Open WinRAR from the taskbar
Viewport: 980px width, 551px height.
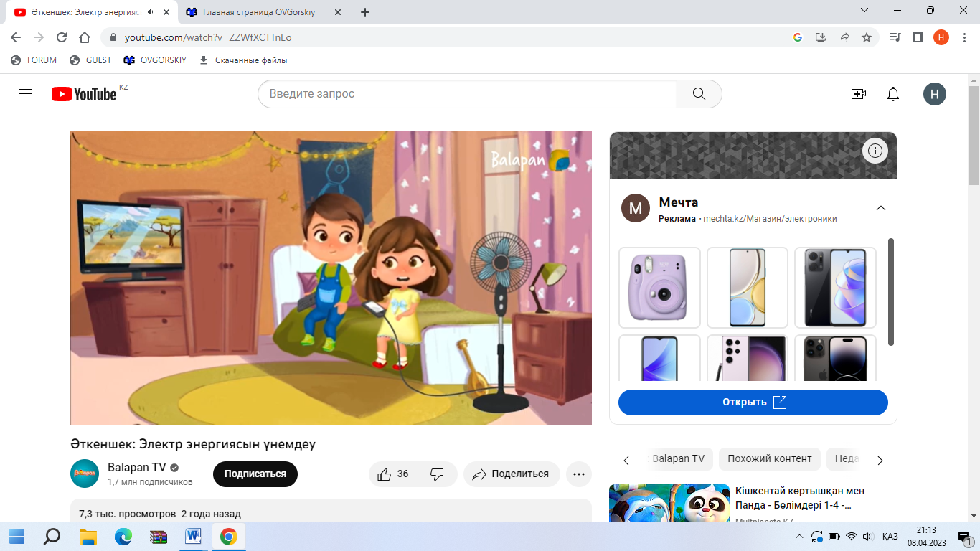(158, 537)
